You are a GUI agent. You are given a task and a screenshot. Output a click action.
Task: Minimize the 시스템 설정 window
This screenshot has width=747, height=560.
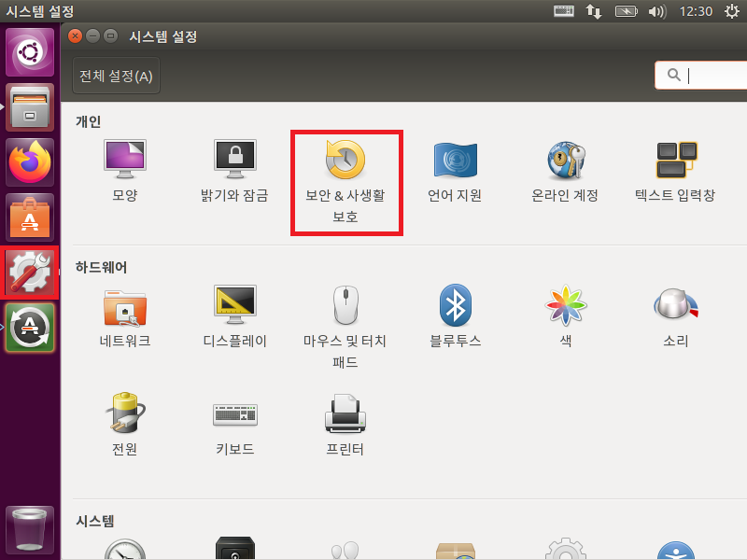92,35
